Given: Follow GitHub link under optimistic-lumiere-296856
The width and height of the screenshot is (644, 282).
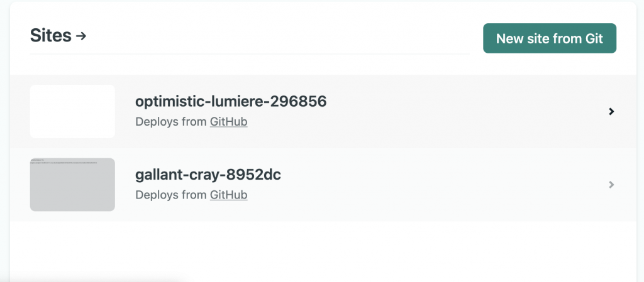Looking at the screenshot, I should [x=228, y=122].
